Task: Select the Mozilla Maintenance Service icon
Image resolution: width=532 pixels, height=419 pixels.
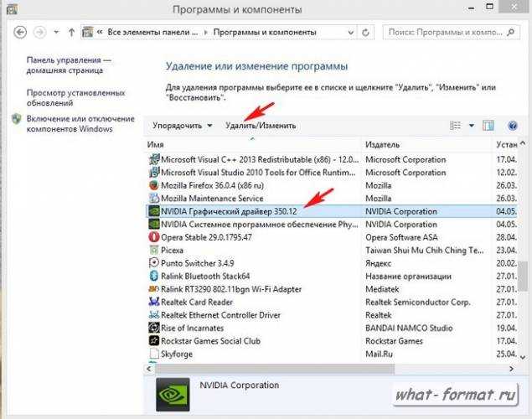Action: coord(154,198)
